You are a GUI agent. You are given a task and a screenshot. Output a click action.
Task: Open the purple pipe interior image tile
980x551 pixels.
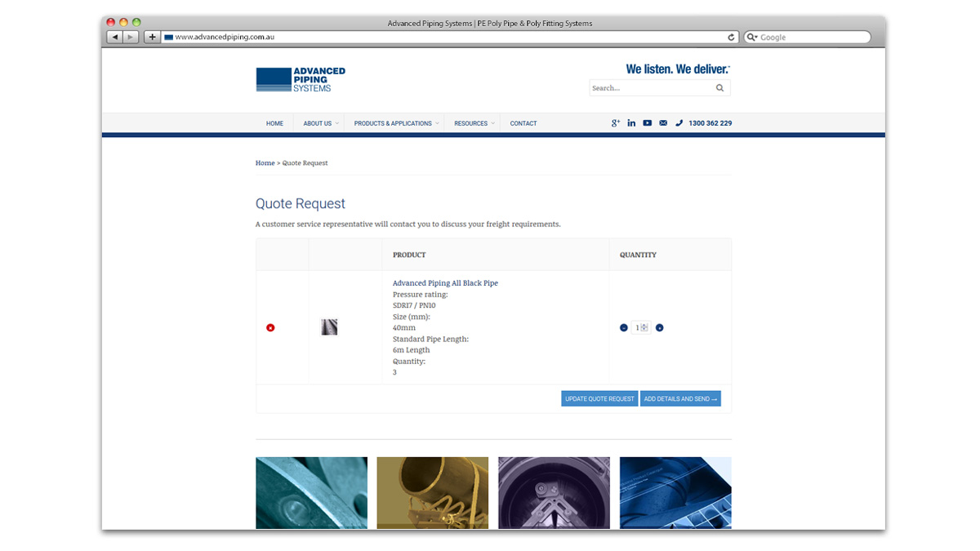(x=554, y=493)
